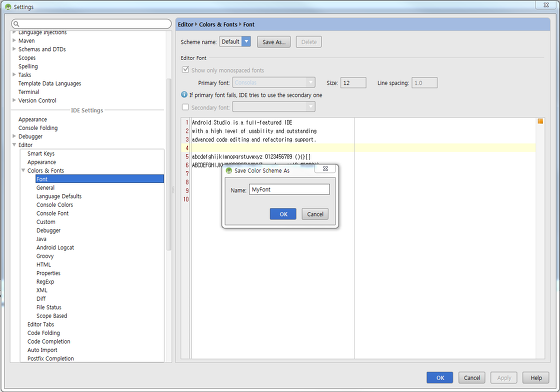Open Spelling settings
The height and width of the screenshot is (392, 560).
pyautogui.click(x=28, y=66)
